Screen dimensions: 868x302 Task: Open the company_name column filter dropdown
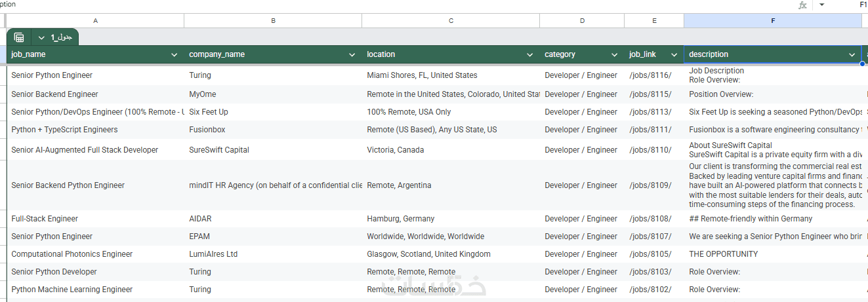pos(352,54)
